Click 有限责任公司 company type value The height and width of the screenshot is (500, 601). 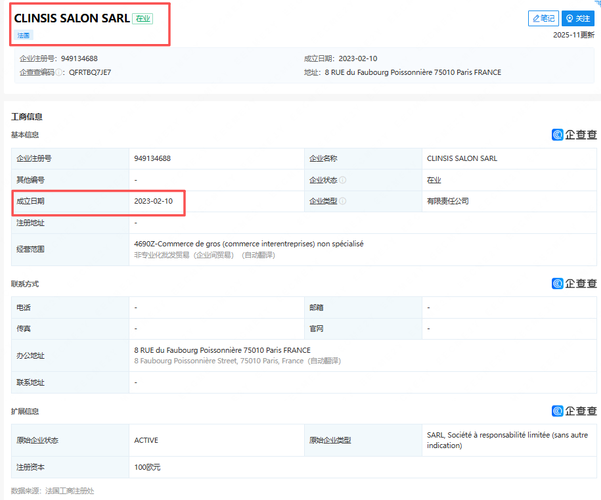pyautogui.click(x=448, y=201)
